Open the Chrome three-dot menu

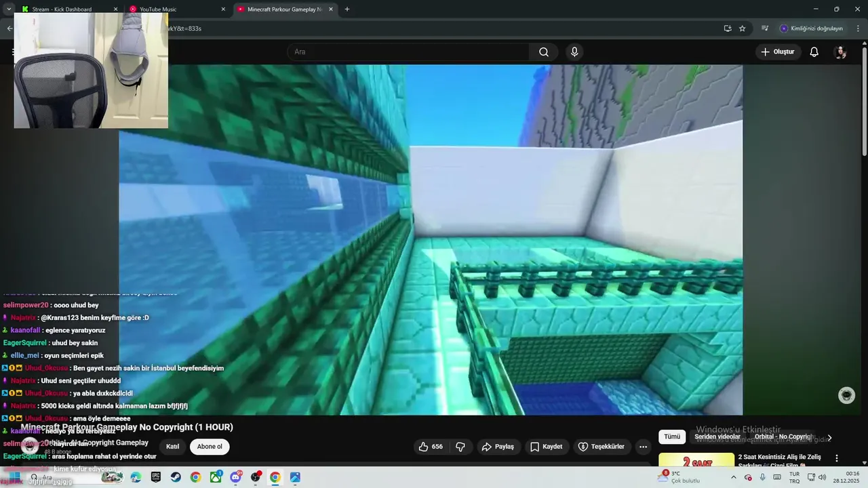click(858, 28)
